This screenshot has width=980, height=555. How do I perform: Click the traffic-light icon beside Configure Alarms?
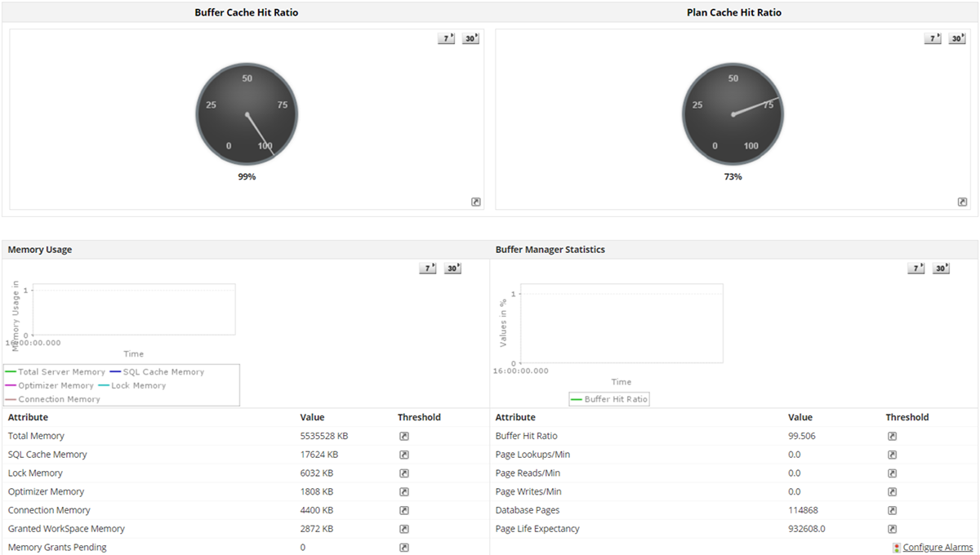pyautogui.click(x=894, y=547)
